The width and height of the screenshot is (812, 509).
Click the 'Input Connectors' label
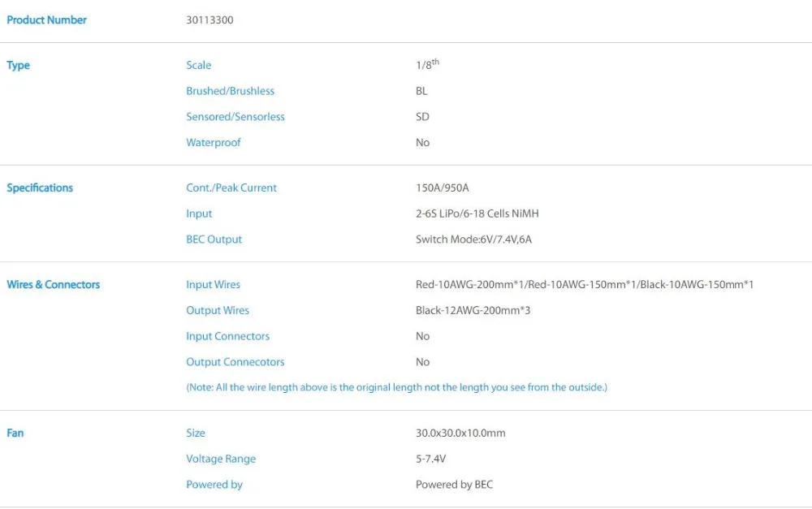[x=228, y=337]
